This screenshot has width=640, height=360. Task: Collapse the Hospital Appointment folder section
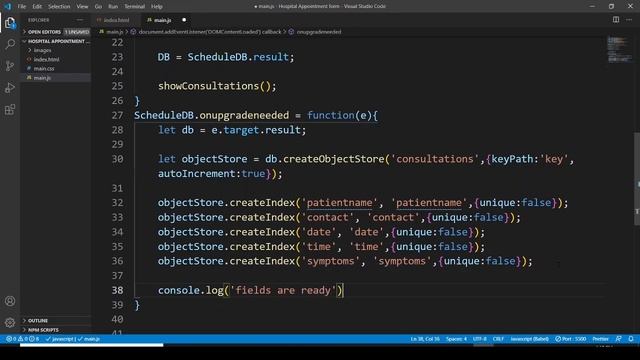coord(56,41)
